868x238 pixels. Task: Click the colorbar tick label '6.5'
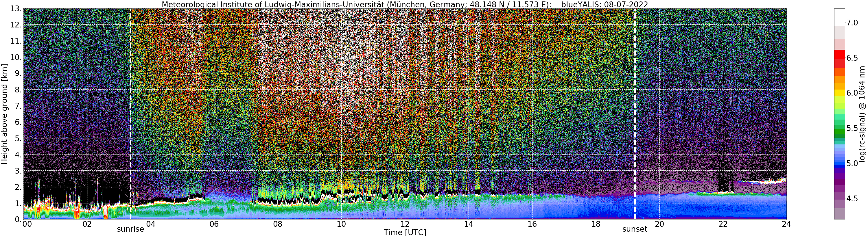852,58
